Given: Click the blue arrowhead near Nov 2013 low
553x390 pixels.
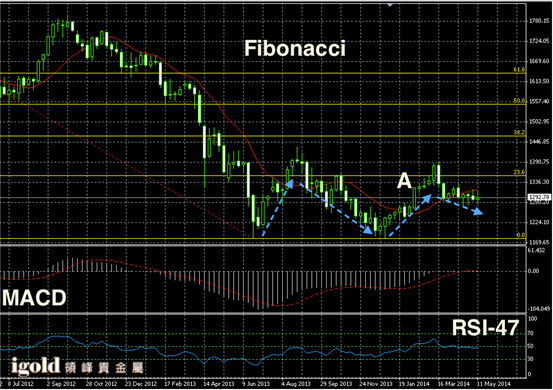Looking at the screenshot, I should [368, 230].
